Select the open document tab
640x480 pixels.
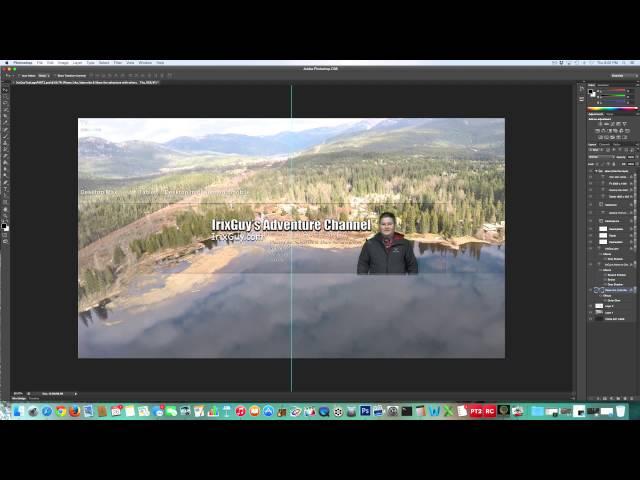86,82
